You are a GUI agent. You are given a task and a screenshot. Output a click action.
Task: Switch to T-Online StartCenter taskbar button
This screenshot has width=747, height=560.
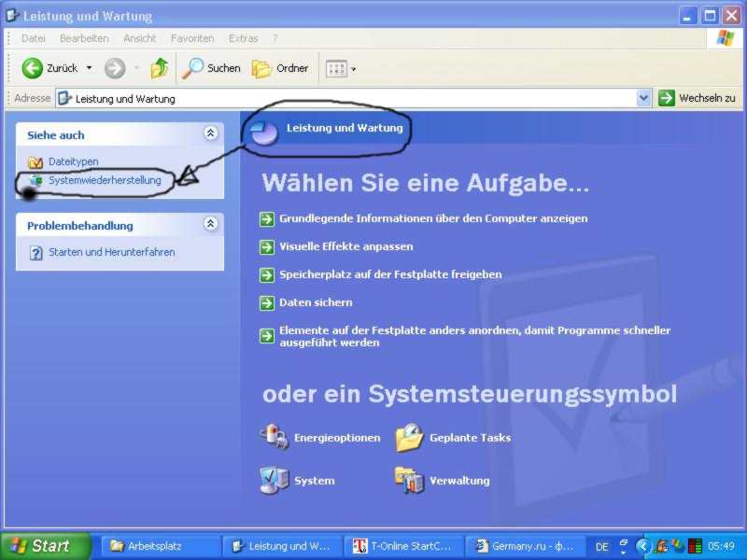click(x=403, y=546)
